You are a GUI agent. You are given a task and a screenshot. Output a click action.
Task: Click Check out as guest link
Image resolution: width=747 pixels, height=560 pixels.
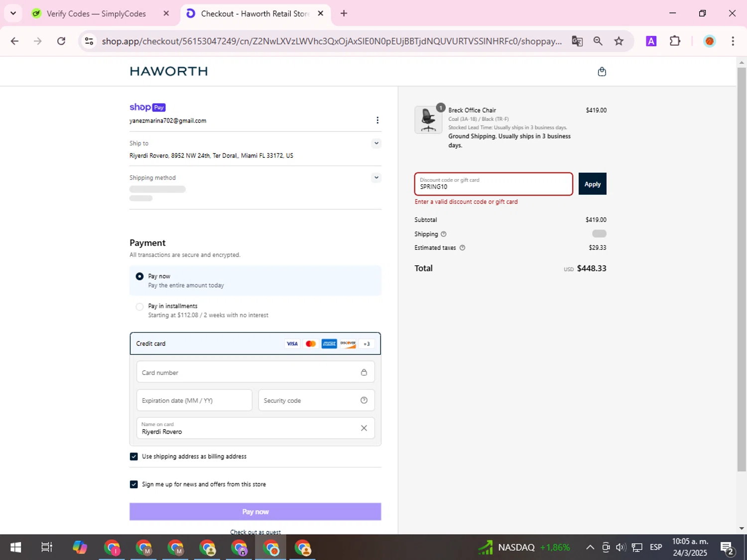click(255, 532)
